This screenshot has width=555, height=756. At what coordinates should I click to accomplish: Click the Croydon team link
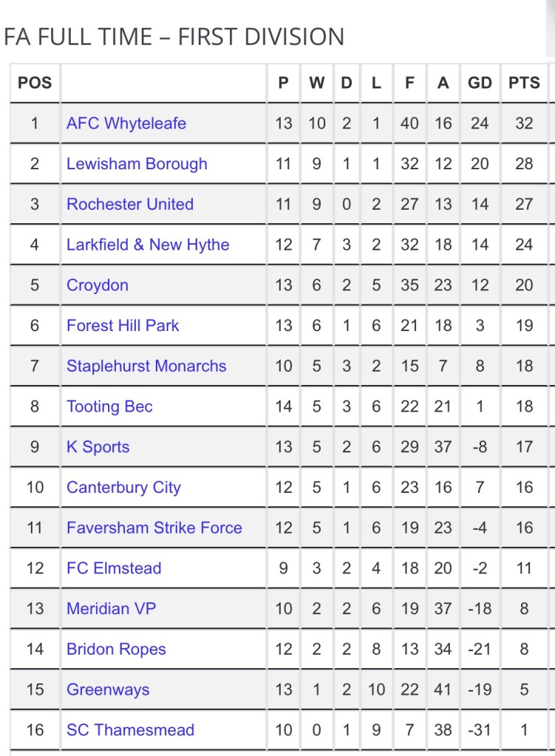[98, 285]
